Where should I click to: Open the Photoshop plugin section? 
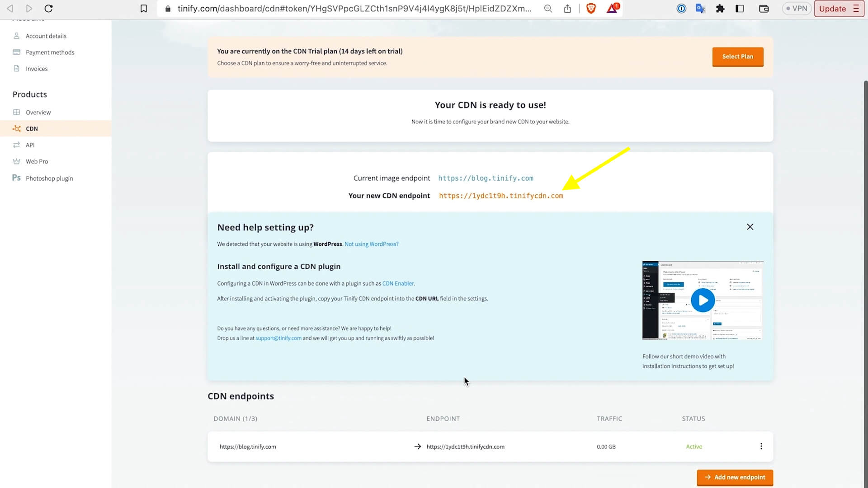[49, 178]
